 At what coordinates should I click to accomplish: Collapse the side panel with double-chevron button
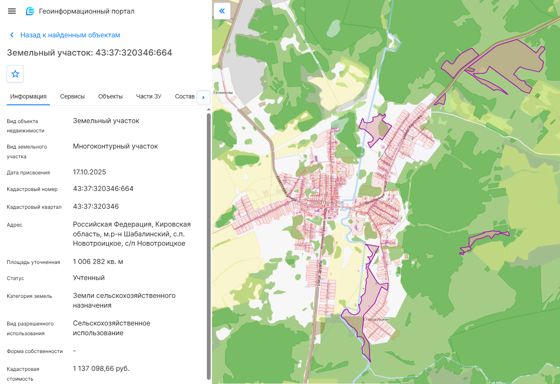coord(222,11)
